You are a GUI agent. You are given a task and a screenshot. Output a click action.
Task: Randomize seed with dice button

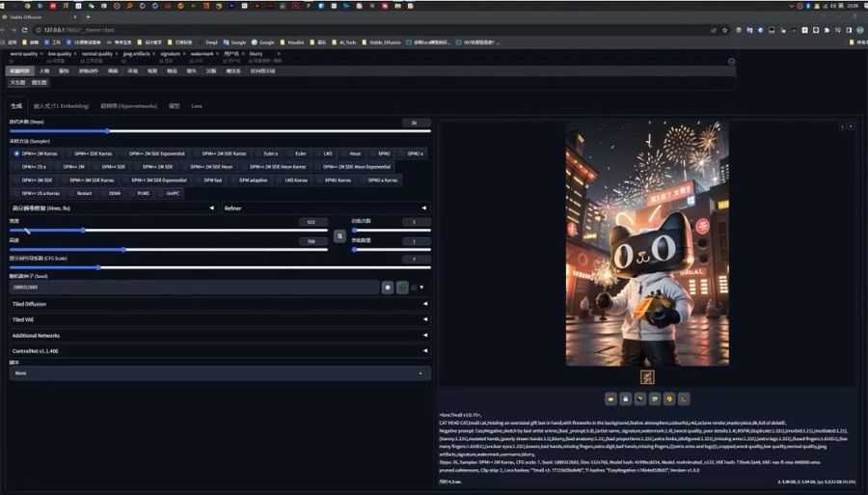388,288
